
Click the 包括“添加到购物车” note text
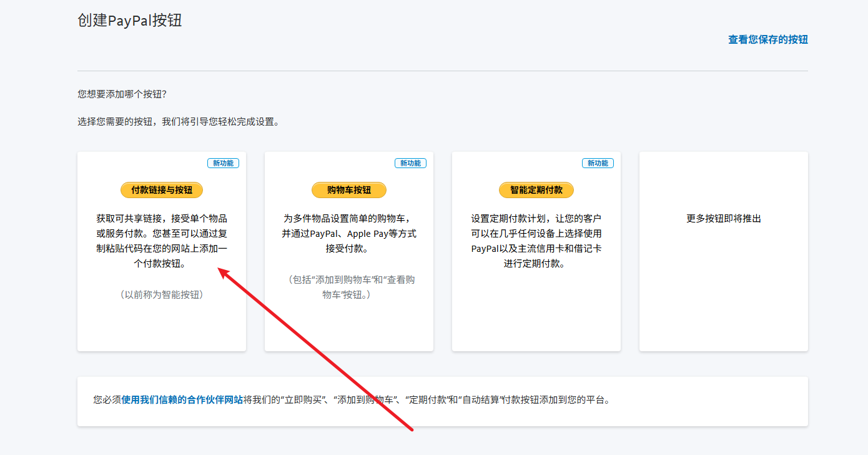(x=349, y=287)
